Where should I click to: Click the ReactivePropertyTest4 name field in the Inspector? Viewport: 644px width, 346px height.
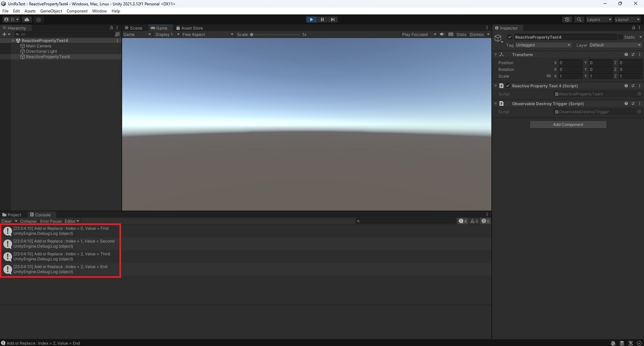click(566, 37)
